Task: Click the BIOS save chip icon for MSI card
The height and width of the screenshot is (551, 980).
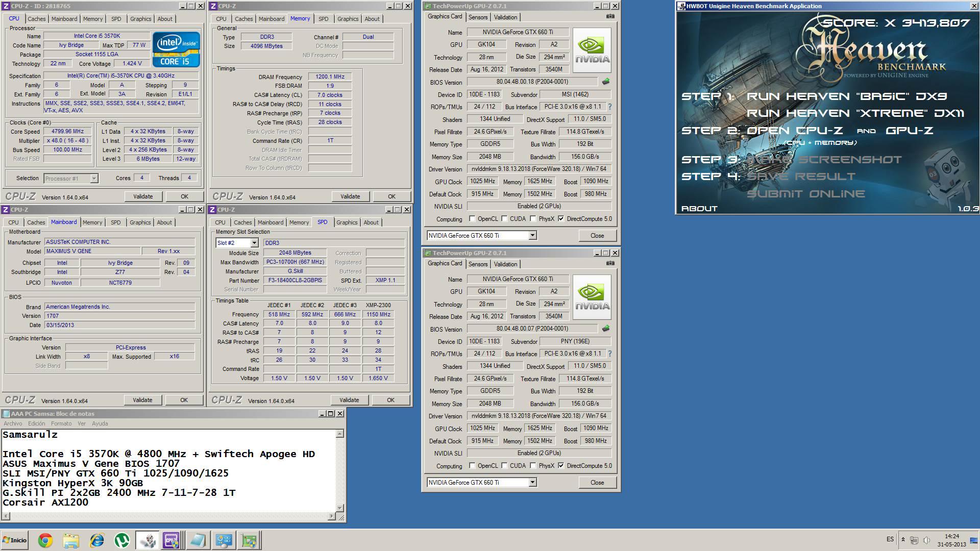Action: (606, 82)
